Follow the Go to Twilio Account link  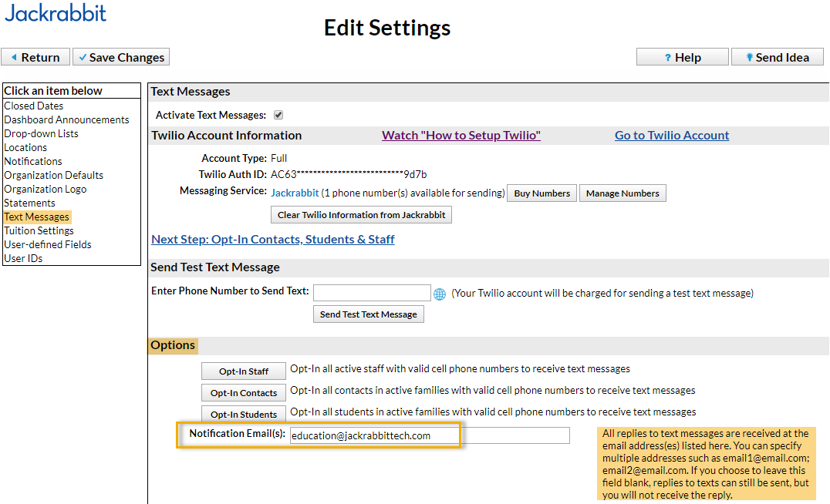point(672,136)
